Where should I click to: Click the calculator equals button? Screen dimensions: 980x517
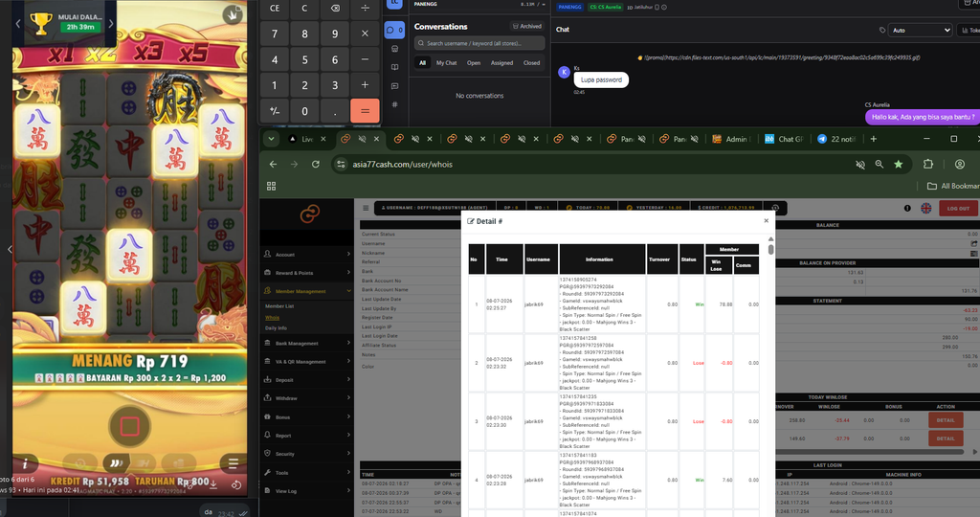pos(365,111)
